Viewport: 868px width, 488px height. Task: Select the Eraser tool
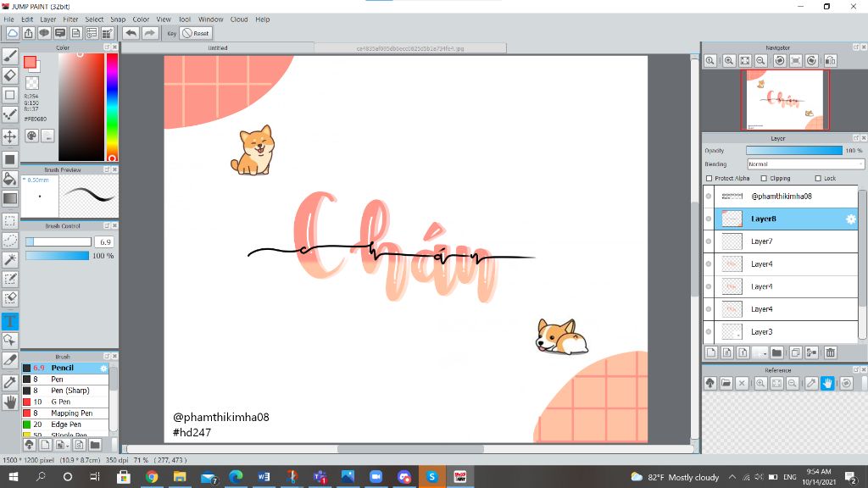10,75
